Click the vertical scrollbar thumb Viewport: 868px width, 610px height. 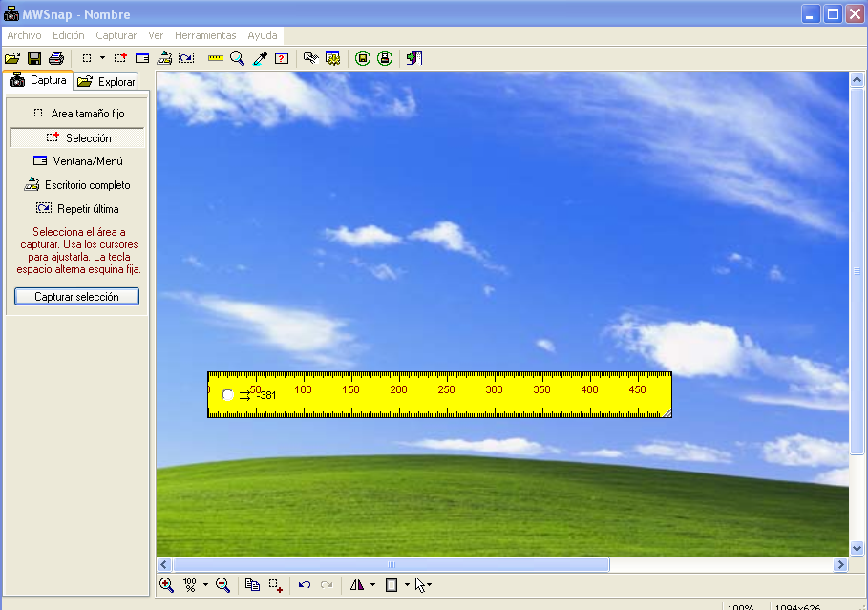(857, 271)
